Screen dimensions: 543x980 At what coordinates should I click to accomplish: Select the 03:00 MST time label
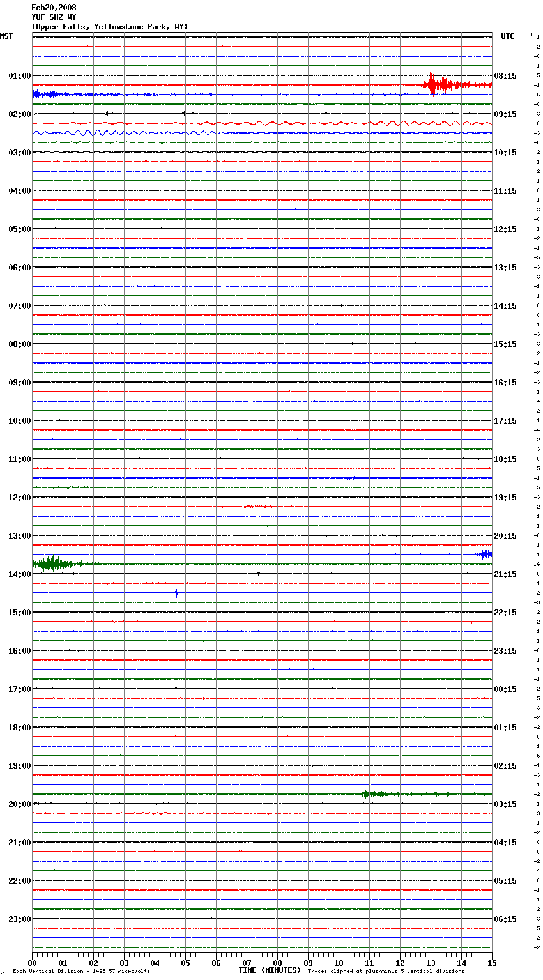tap(20, 153)
